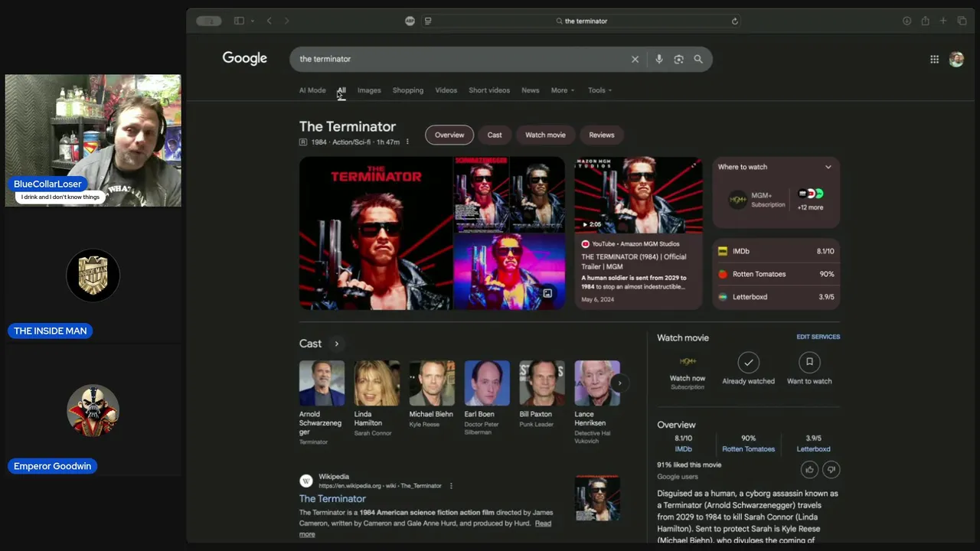Expand the Where to watch panel chevron

pos(828,167)
